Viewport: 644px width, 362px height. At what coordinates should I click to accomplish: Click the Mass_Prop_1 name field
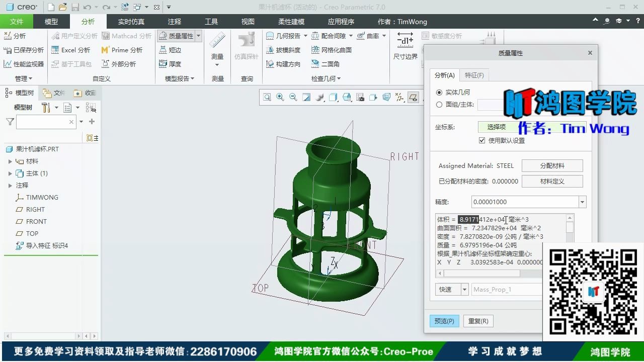pyautogui.click(x=506, y=290)
